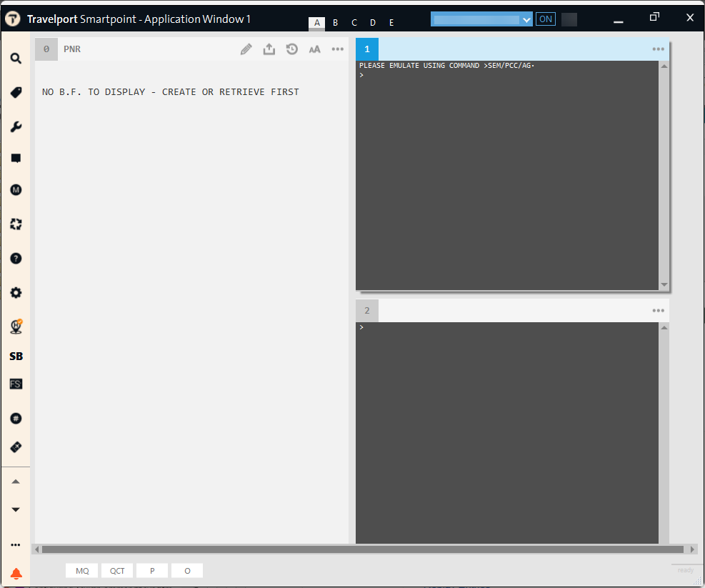Open the wrench tools icon
The width and height of the screenshot is (705, 588).
click(x=16, y=126)
